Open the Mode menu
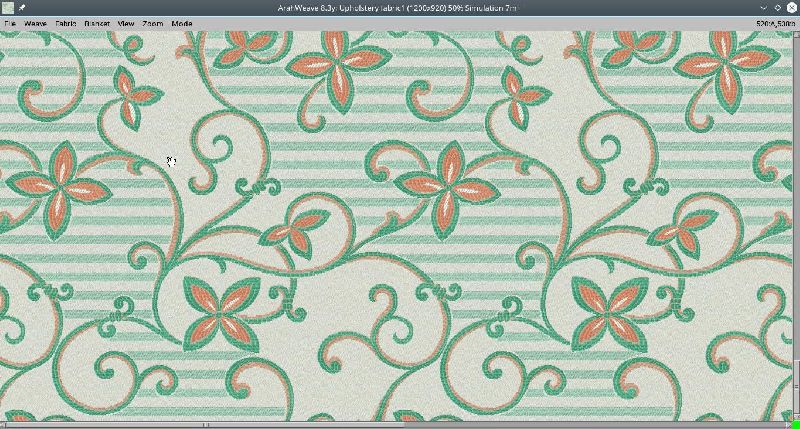 click(182, 23)
